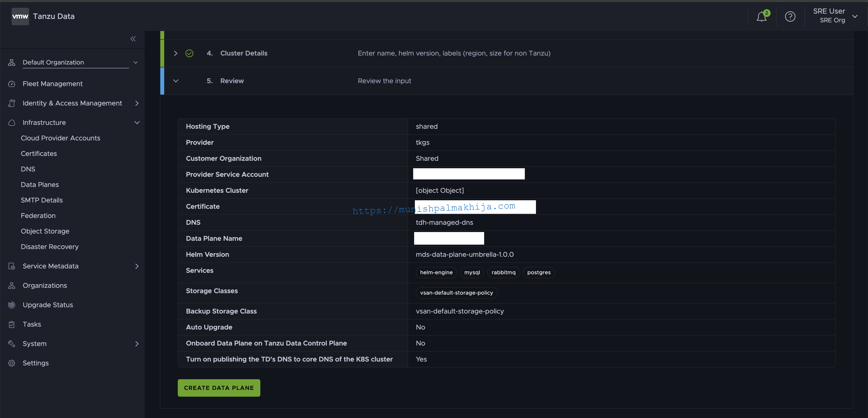Image resolution: width=868 pixels, height=418 pixels.
Task: Click the Fleet Management gauge icon
Action: pyautogui.click(x=12, y=84)
